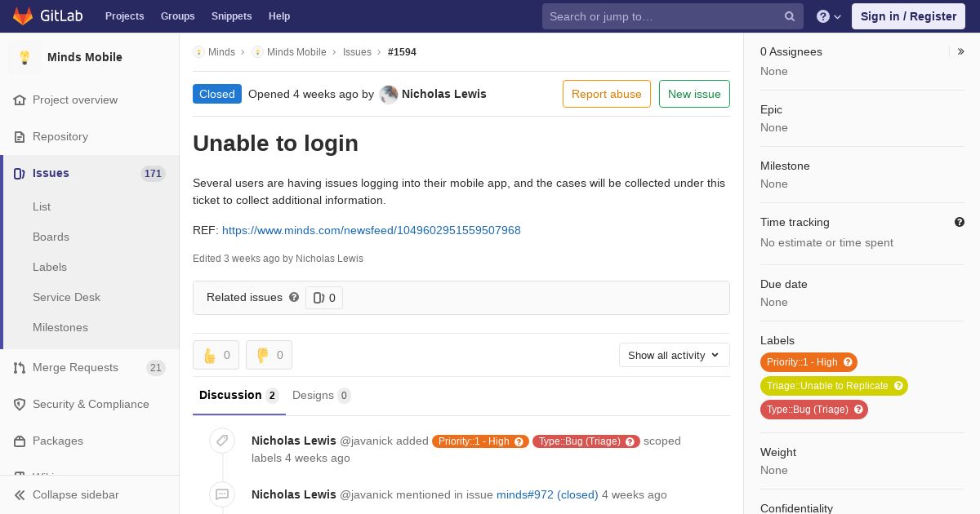Click help icon on Triage::Unable to Replicate label
Screen dimensions: 980x514
pos(898,386)
